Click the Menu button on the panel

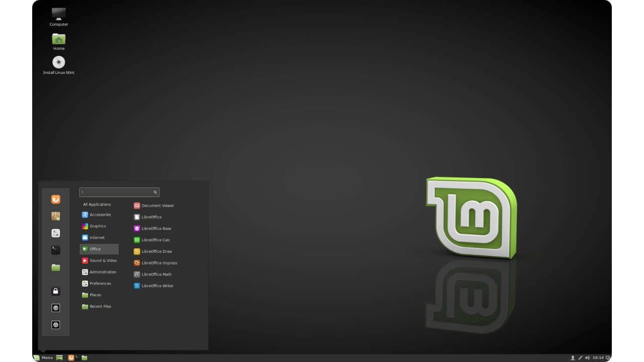[x=43, y=358]
